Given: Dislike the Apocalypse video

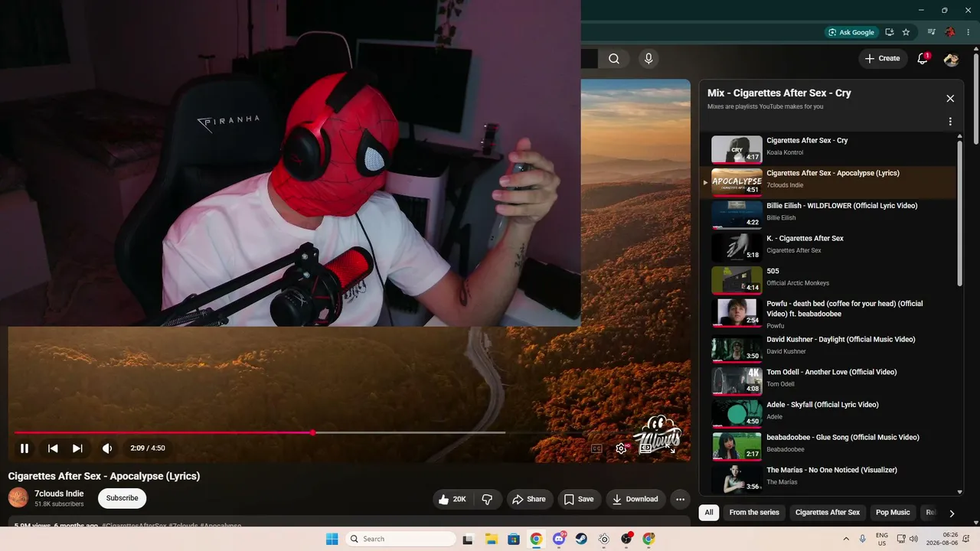Looking at the screenshot, I should click(487, 499).
